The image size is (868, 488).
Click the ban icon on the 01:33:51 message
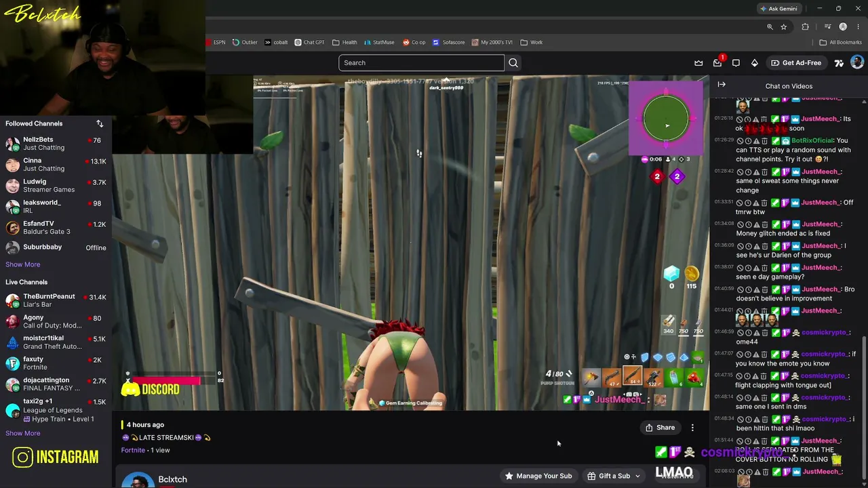pyautogui.click(x=740, y=203)
